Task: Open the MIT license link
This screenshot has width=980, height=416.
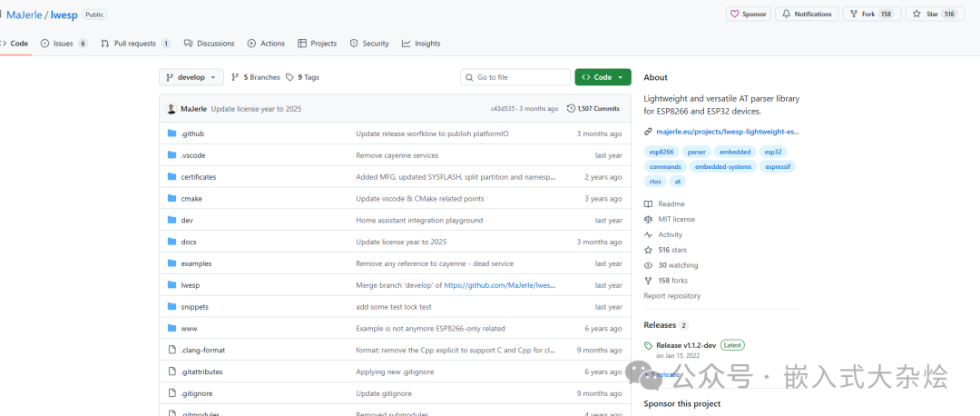Action: coord(670,220)
